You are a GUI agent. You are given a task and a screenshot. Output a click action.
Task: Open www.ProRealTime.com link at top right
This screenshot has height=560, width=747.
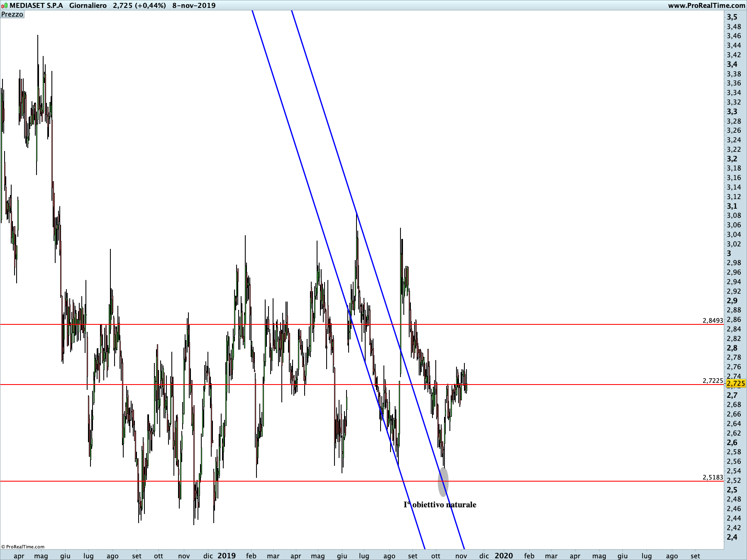[x=706, y=6]
